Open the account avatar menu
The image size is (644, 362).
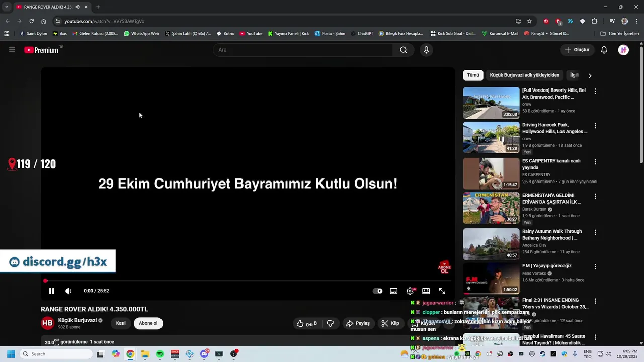(x=623, y=50)
